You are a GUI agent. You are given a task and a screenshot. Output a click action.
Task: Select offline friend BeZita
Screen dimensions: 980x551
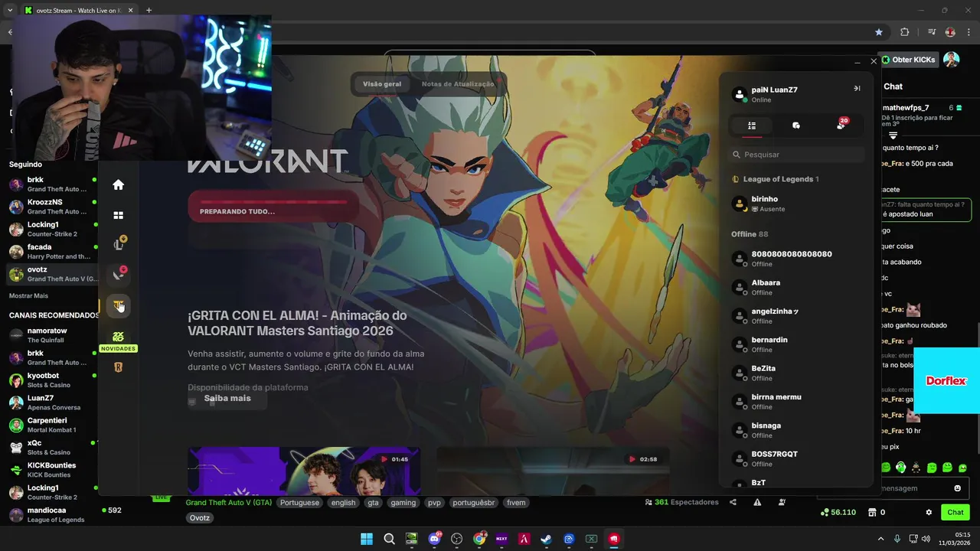(796, 373)
